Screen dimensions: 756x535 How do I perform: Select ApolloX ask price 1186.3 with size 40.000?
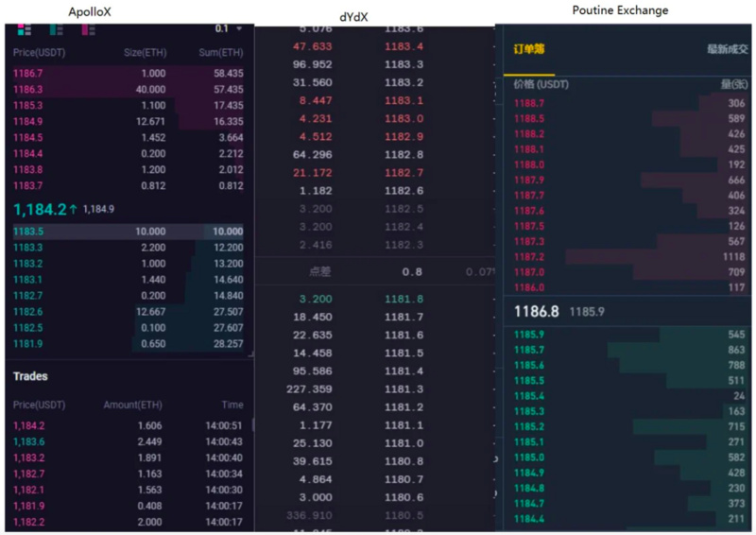pyautogui.click(x=129, y=89)
